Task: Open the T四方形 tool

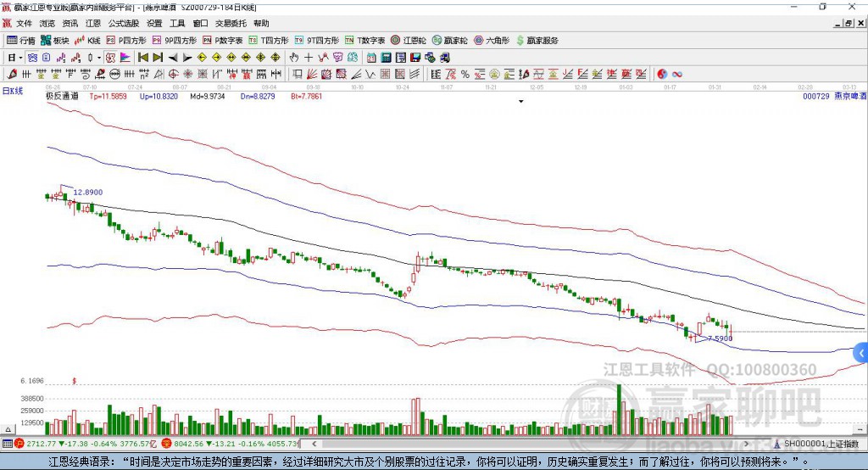Action: 269,41
